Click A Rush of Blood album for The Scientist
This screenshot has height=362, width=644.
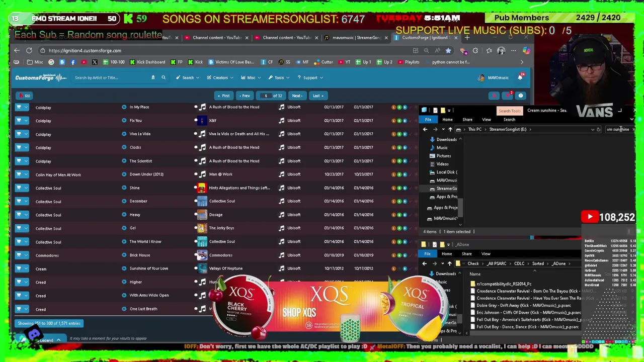coord(234,161)
